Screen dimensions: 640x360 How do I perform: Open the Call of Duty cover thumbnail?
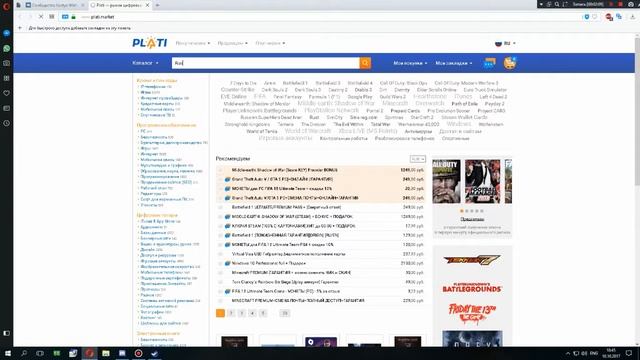[446, 181]
